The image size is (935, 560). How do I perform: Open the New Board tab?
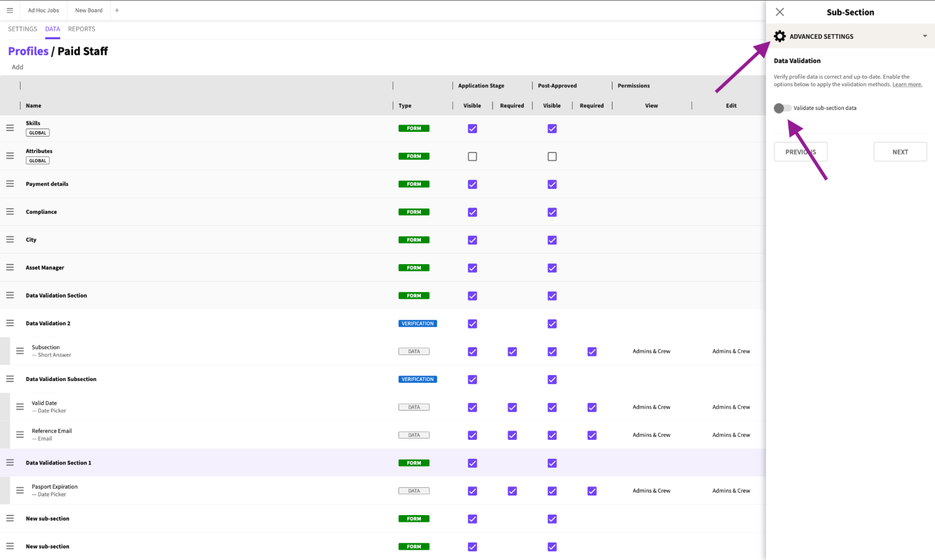pyautogui.click(x=89, y=10)
